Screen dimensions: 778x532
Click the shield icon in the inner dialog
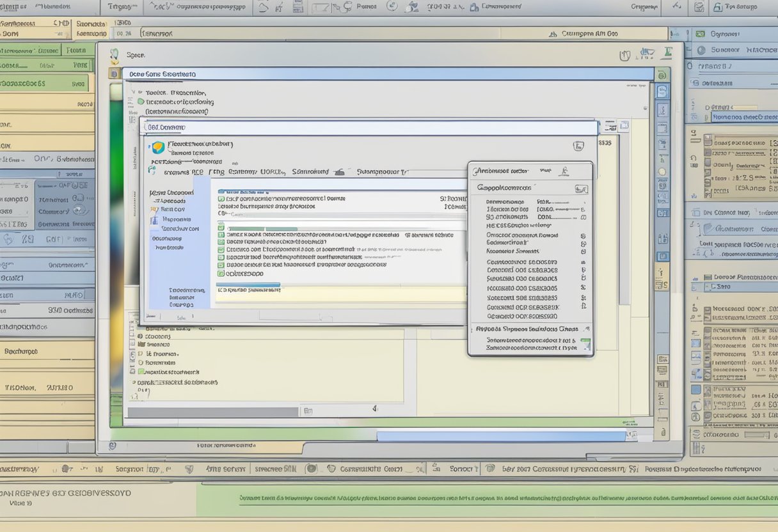[x=157, y=148]
